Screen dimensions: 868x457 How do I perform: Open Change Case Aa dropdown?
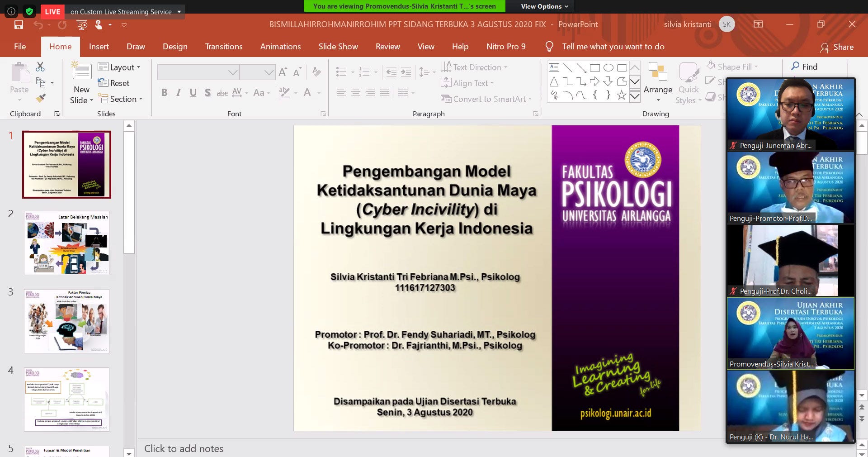(261, 93)
